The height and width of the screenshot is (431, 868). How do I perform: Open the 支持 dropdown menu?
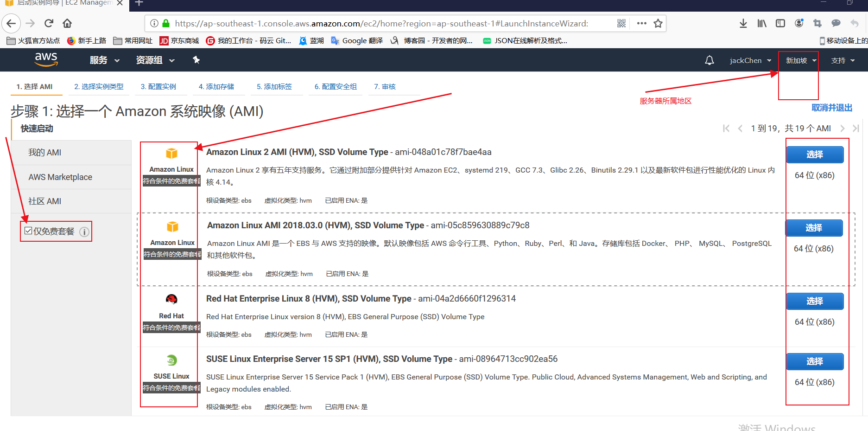coord(843,60)
